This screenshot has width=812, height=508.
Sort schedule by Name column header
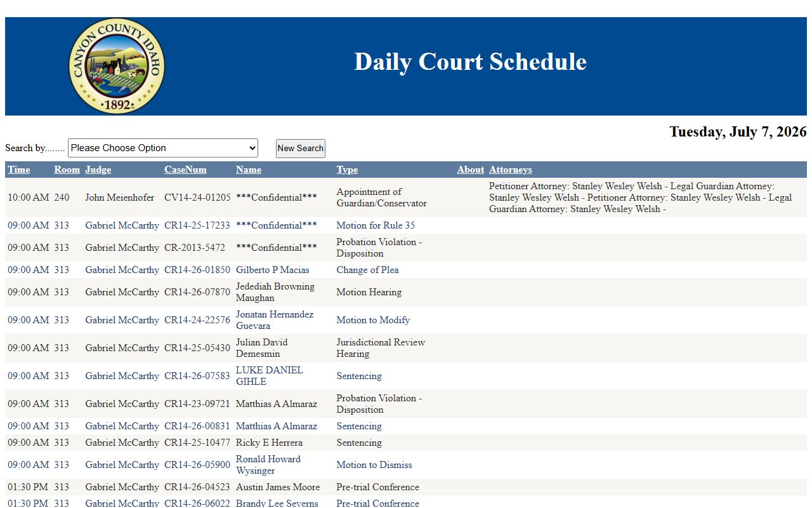249,170
